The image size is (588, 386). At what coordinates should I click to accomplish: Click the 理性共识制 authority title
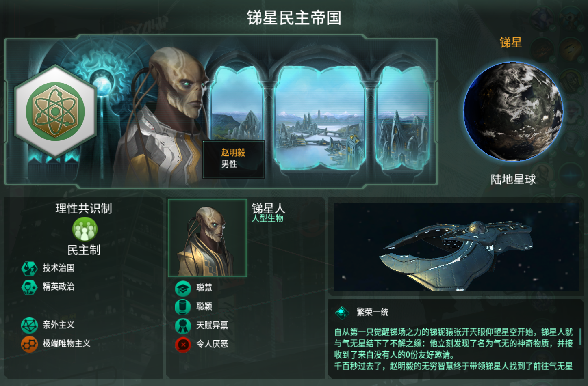click(84, 208)
